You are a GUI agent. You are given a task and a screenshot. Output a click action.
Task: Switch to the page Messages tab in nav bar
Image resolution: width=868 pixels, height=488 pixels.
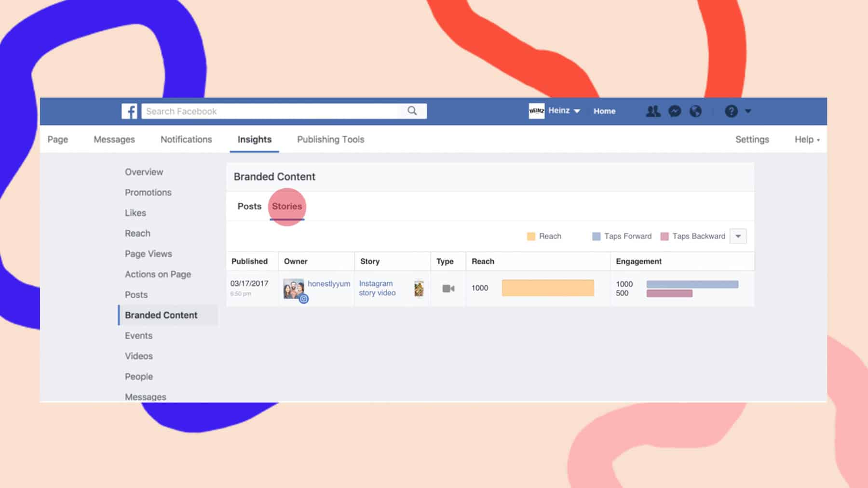[x=114, y=139]
